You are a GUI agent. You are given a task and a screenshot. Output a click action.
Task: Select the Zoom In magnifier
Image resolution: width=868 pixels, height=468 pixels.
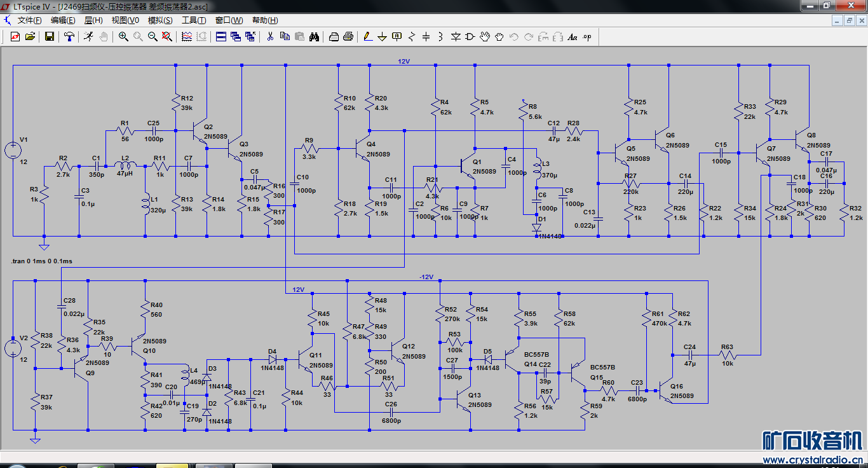pos(123,37)
